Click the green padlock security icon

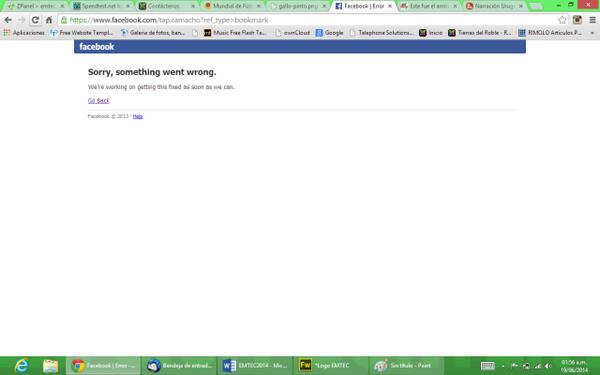tap(64, 20)
